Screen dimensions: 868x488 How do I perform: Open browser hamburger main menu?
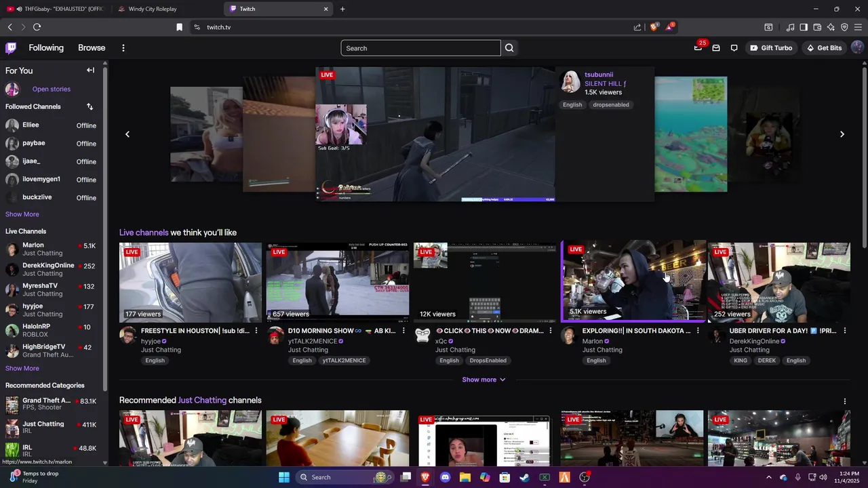click(859, 27)
